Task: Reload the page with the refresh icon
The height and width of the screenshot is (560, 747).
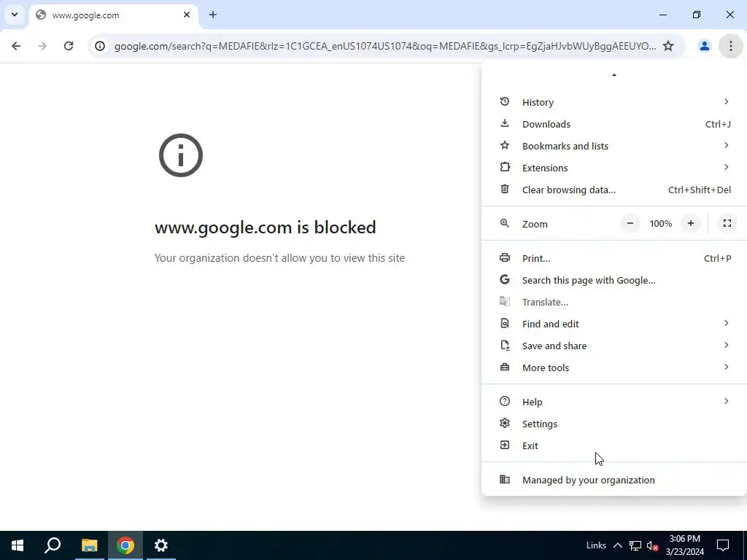Action: 69,46
